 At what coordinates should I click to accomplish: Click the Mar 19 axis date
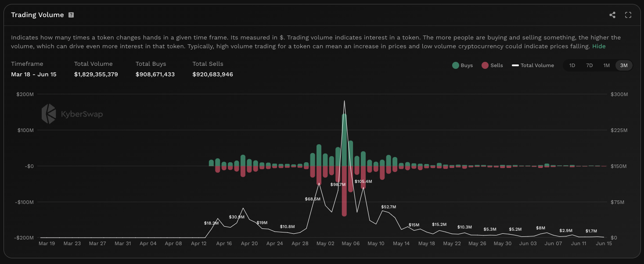pyautogui.click(x=47, y=243)
